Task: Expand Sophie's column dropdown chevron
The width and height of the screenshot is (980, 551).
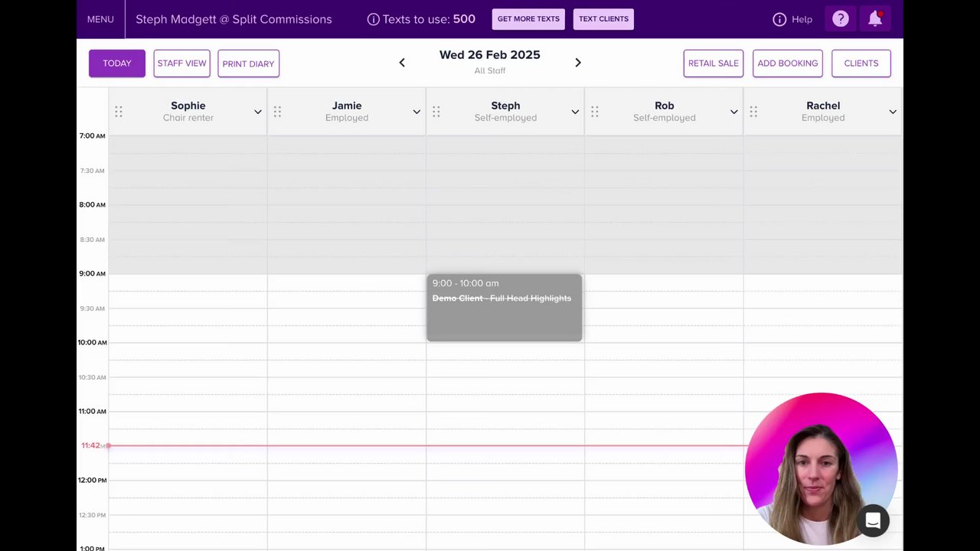Action: point(258,112)
